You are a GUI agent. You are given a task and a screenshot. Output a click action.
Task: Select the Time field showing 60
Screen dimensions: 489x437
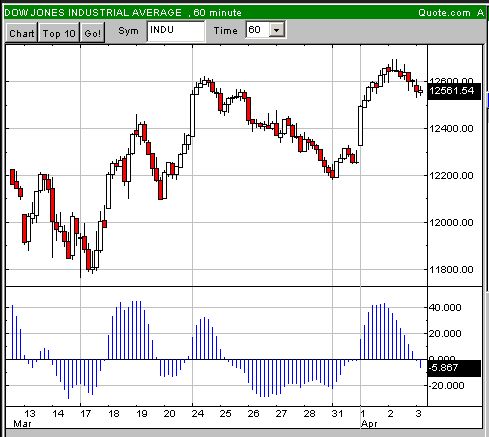258,30
